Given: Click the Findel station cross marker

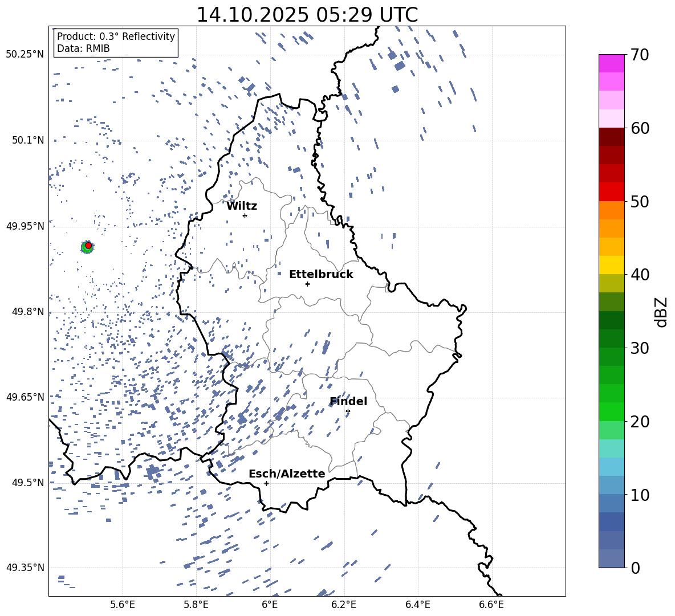Looking at the screenshot, I should click(x=348, y=411).
